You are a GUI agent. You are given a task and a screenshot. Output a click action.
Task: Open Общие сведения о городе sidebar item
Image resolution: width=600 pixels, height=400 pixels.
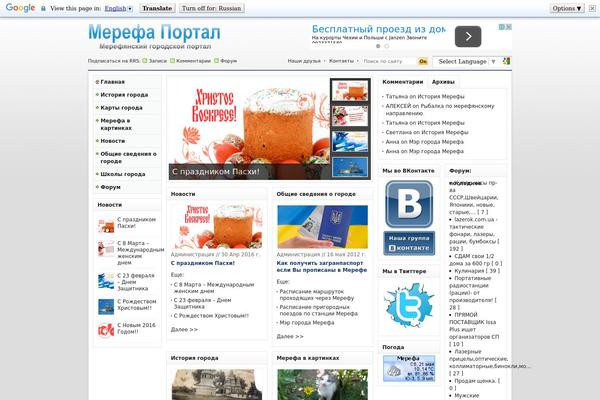128,157
